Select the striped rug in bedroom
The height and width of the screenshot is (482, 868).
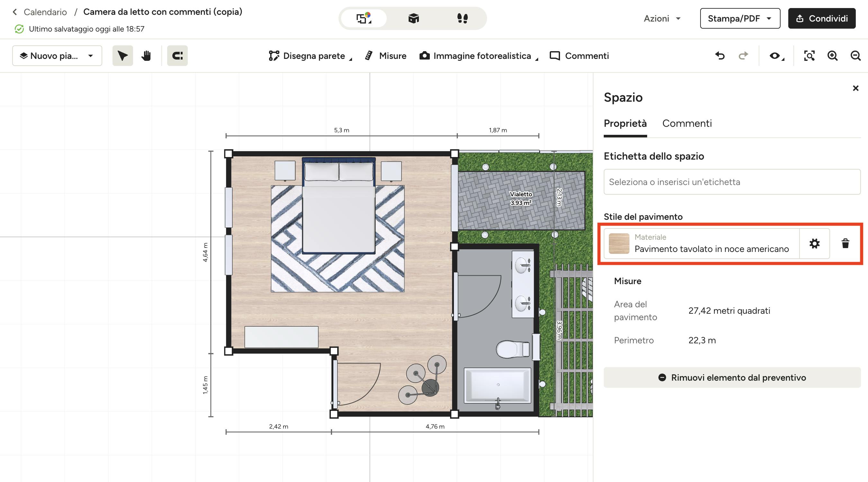coord(338,273)
